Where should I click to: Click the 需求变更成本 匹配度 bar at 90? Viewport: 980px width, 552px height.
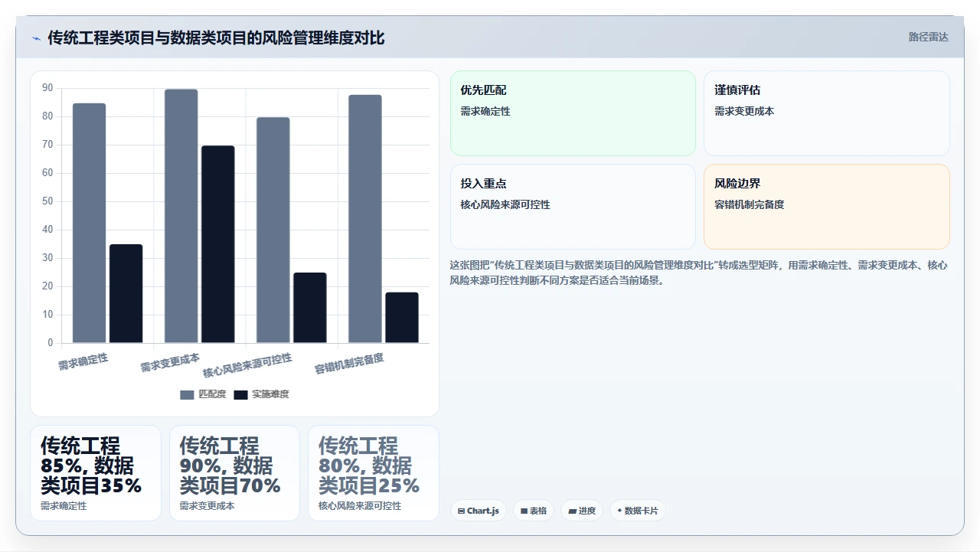pyautogui.click(x=181, y=216)
